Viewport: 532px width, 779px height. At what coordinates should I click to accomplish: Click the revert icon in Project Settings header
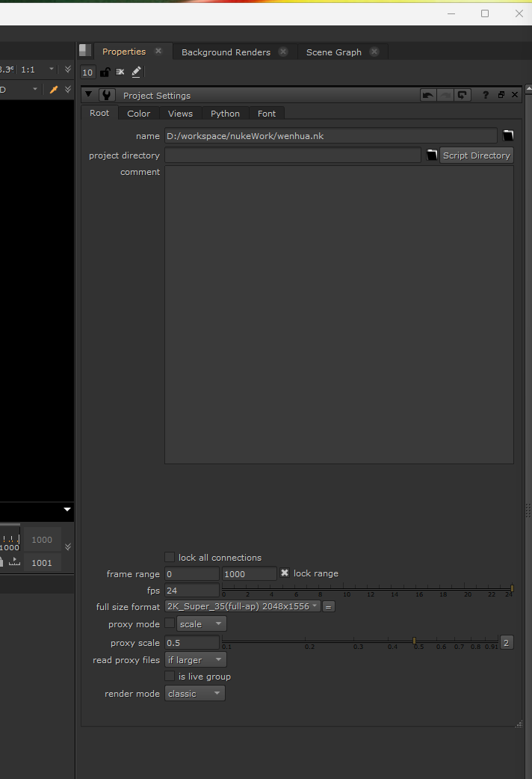click(x=463, y=95)
